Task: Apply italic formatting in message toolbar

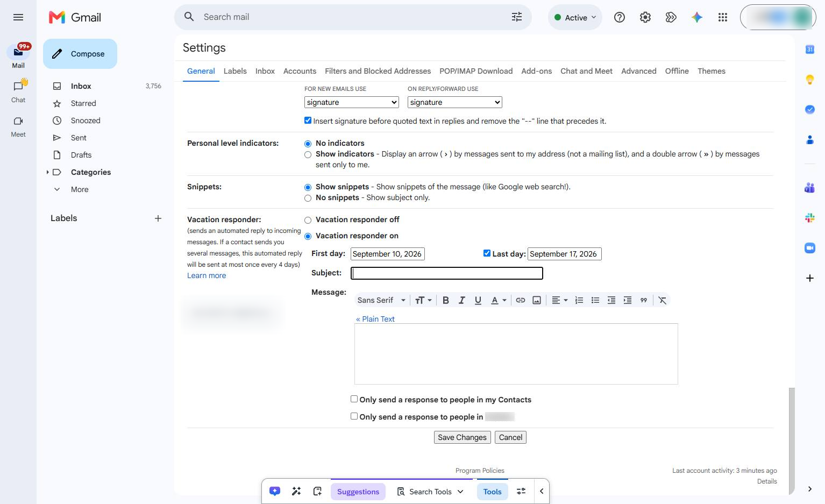Action: (x=461, y=300)
